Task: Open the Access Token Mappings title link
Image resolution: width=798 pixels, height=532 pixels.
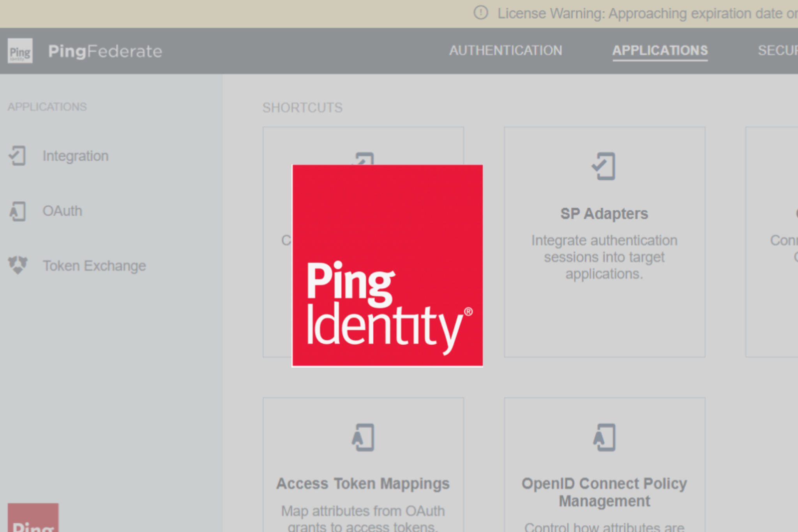Action: [363, 484]
